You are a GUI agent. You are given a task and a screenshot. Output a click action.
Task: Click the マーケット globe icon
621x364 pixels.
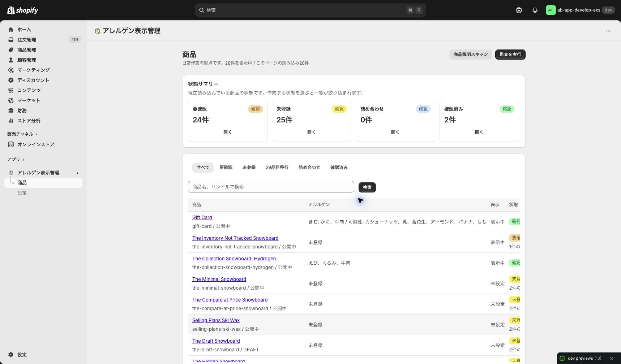(11, 100)
